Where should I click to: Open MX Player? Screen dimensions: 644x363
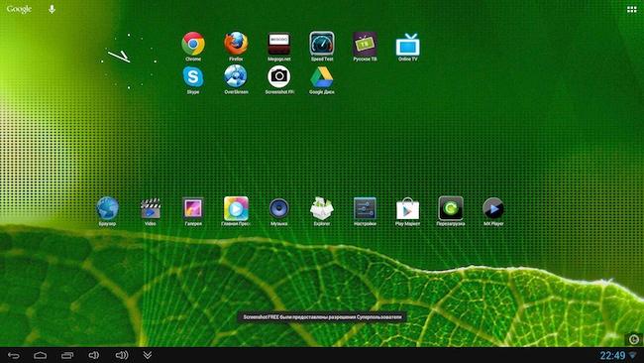493,208
